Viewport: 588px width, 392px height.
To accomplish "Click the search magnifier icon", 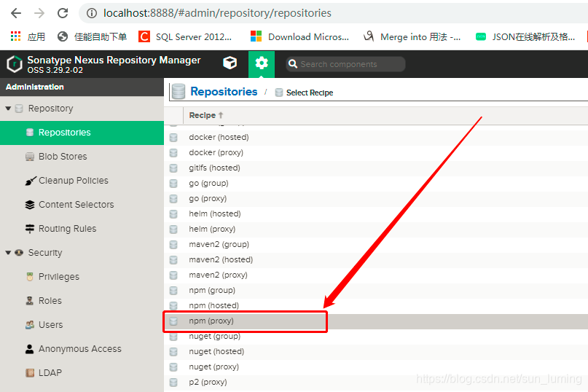I will coord(293,64).
